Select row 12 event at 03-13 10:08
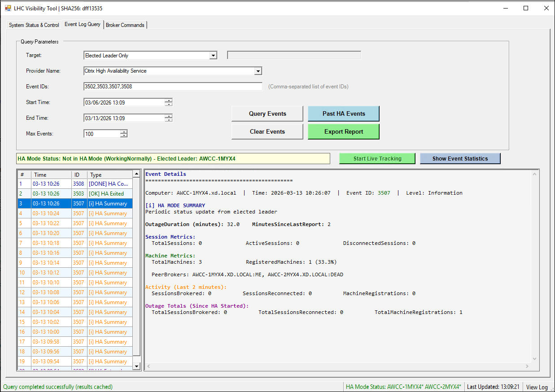The image size is (555, 392). [x=75, y=292]
